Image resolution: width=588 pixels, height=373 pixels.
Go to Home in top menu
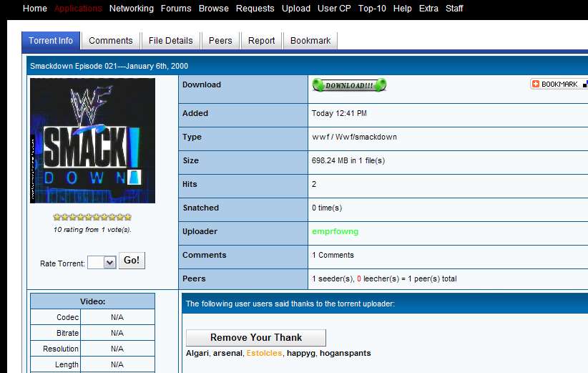tap(35, 9)
